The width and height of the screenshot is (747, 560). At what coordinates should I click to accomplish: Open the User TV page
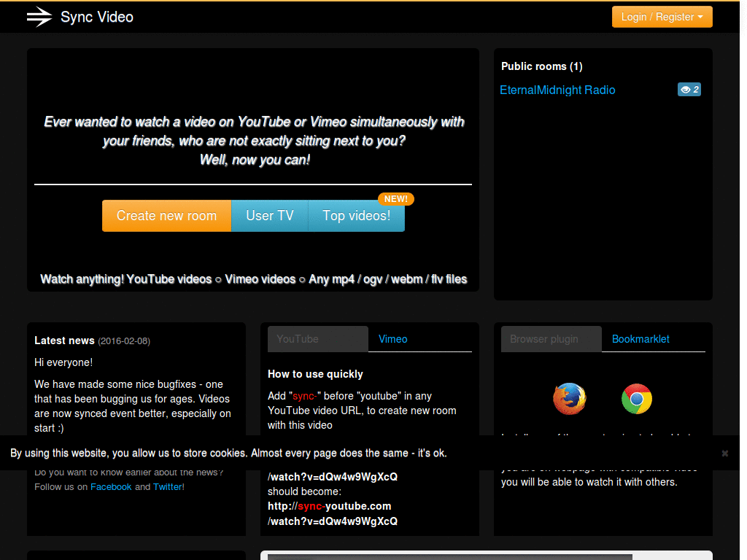point(270,216)
